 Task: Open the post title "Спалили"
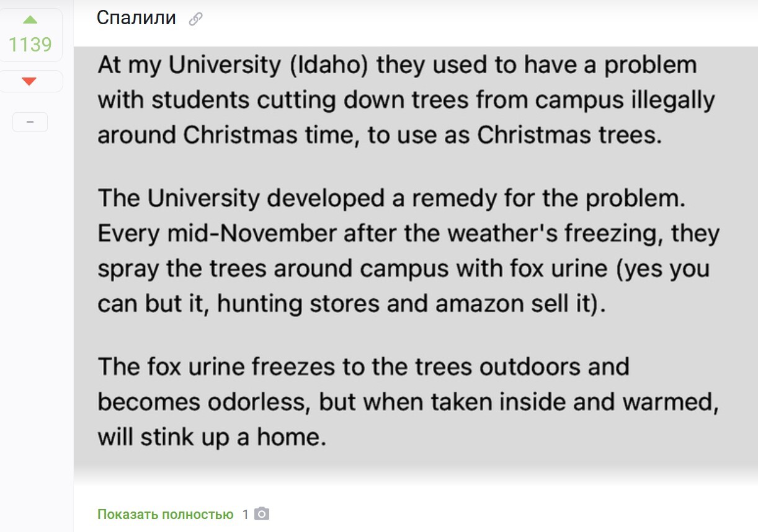tap(136, 18)
